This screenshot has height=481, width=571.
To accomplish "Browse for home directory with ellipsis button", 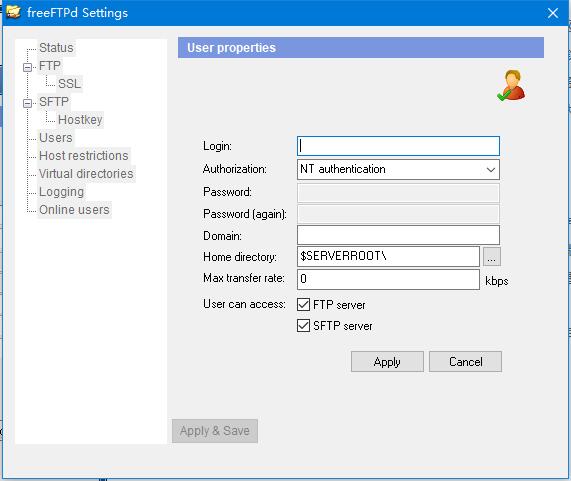I will pyautogui.click(x=492, y=257).
